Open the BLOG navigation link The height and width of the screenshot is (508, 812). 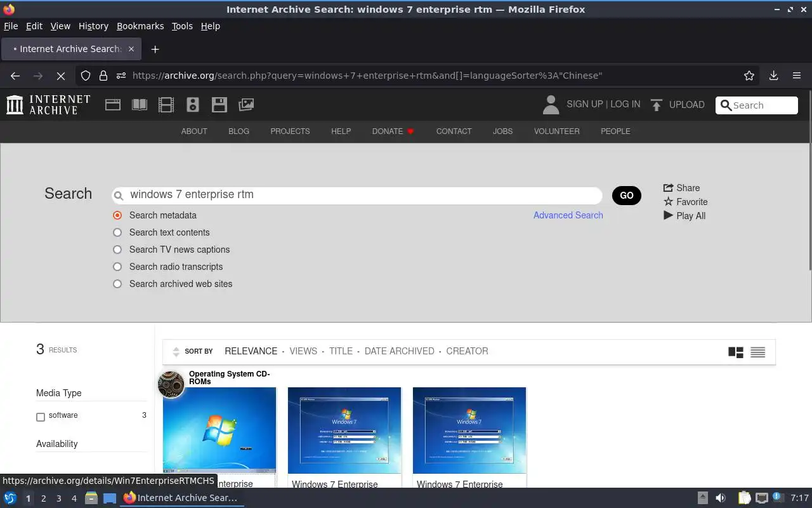coord(239,131)
